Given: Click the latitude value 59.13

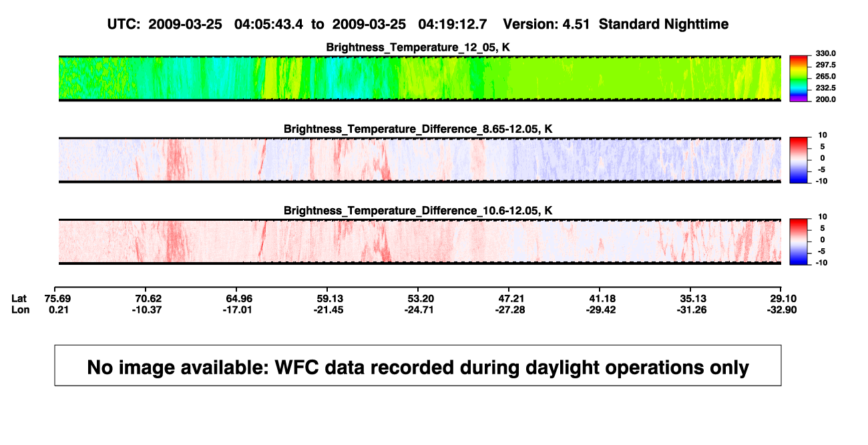Looking at the screenshot, I should pyautogui.click(x=329, y=298).
